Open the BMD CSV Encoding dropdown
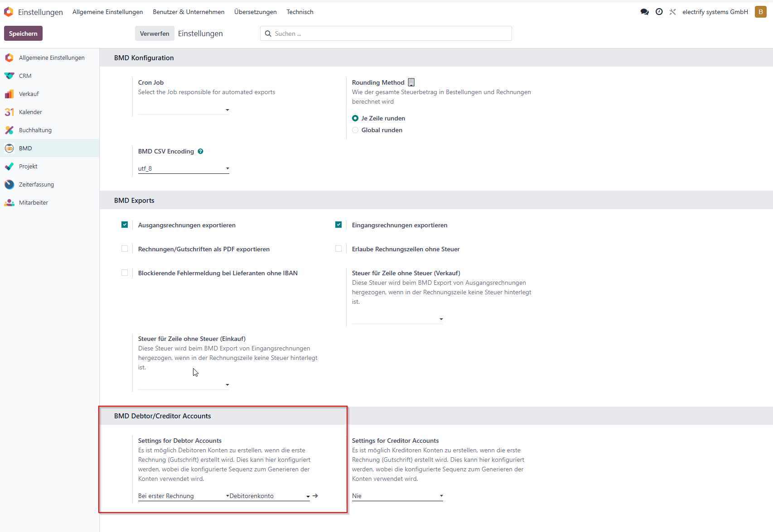773x532 pixels. click(184, 168)
